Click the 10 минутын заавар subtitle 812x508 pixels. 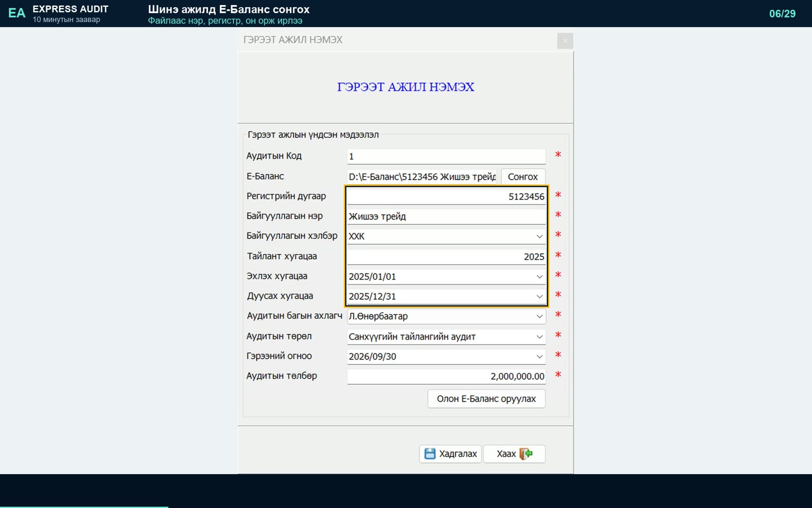click(x=67, y=20)
